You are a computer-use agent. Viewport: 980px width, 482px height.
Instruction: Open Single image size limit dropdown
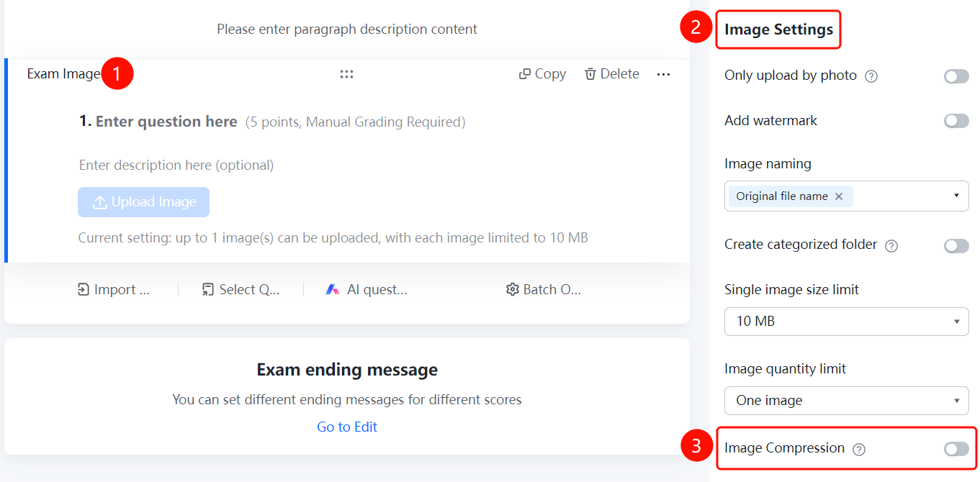pos(847,322)
